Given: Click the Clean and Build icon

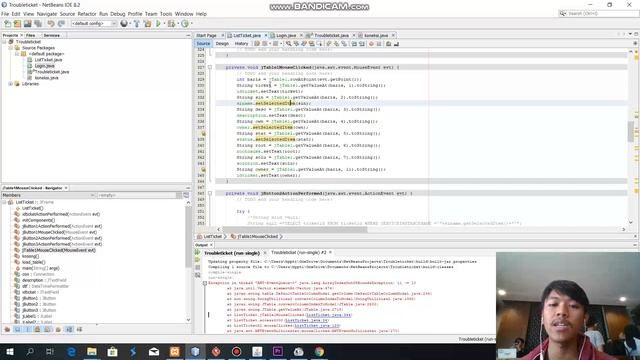Looking at the screenshot, I should (148, 24).
